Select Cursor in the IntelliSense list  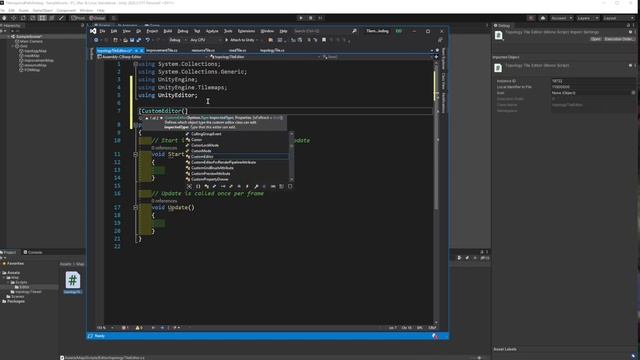point(237,140)
